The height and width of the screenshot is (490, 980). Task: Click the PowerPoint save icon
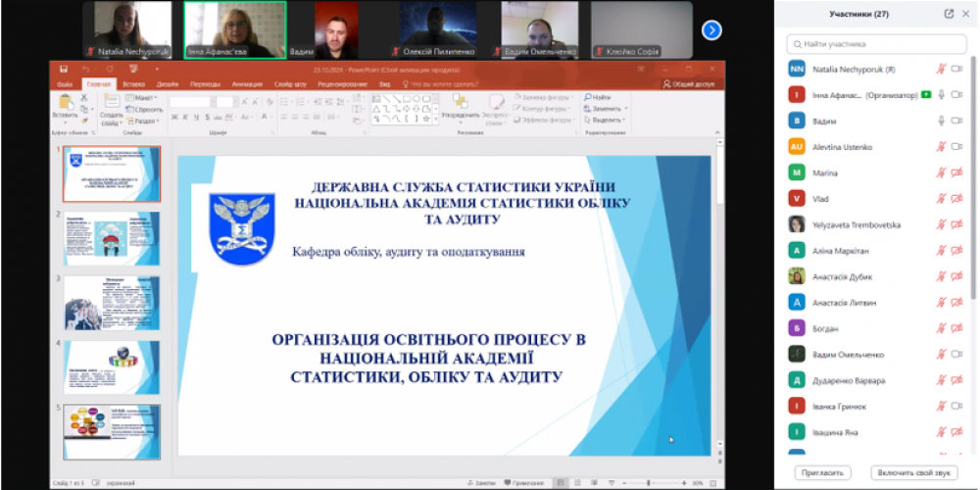pos(64,70)
